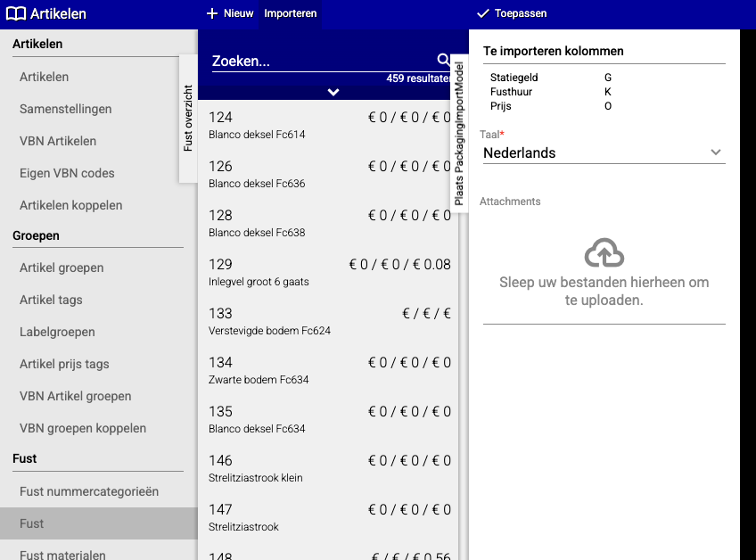Click the file drop upload area
This screenshot has width=756, height=560.
[x=604, y=273]
